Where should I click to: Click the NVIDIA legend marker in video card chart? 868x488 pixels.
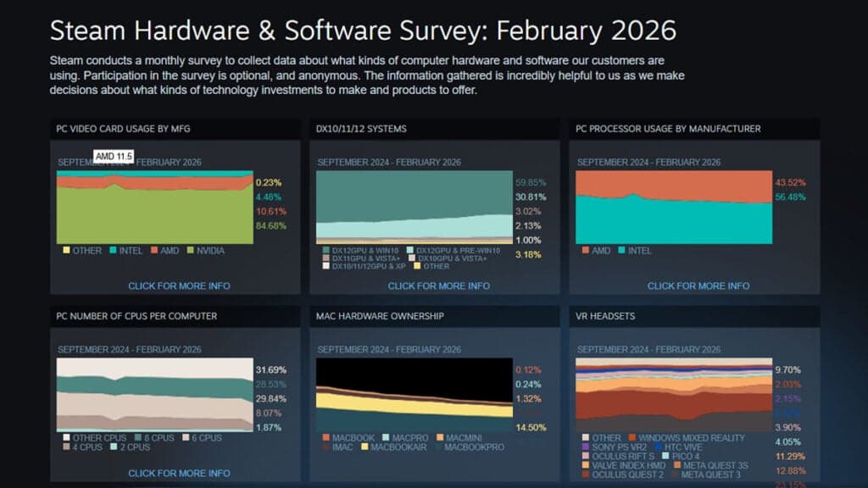(190, 251)
